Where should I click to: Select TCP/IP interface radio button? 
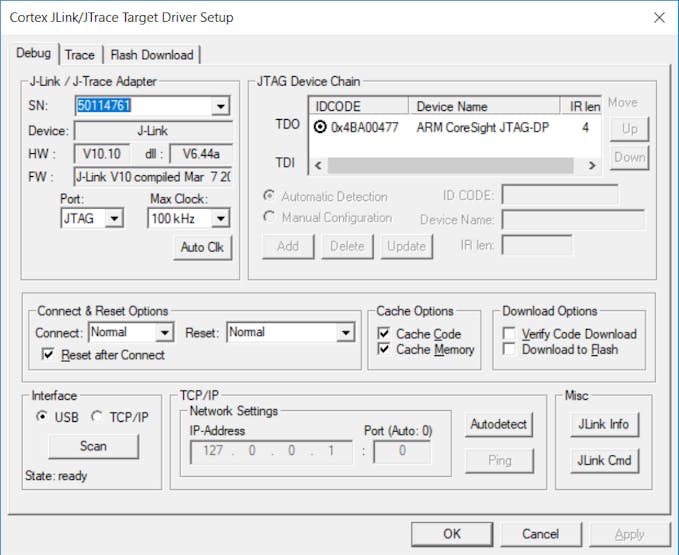97,417
